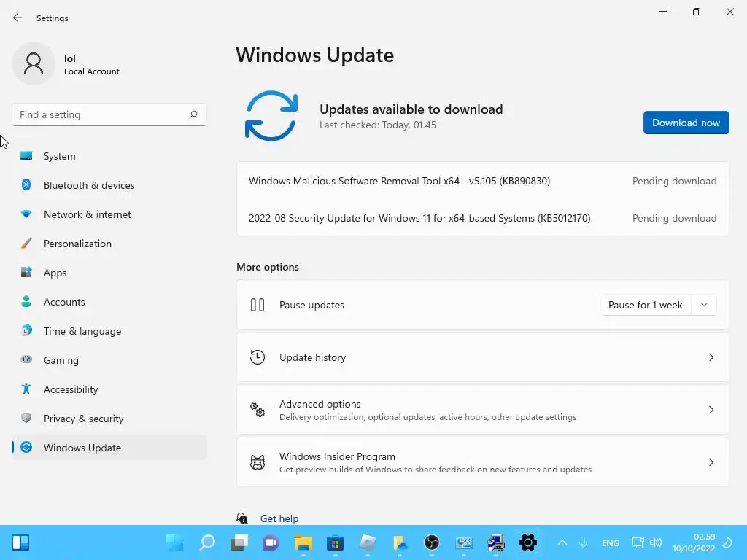Click the Apps icon in sidebar

coord(26,273)
